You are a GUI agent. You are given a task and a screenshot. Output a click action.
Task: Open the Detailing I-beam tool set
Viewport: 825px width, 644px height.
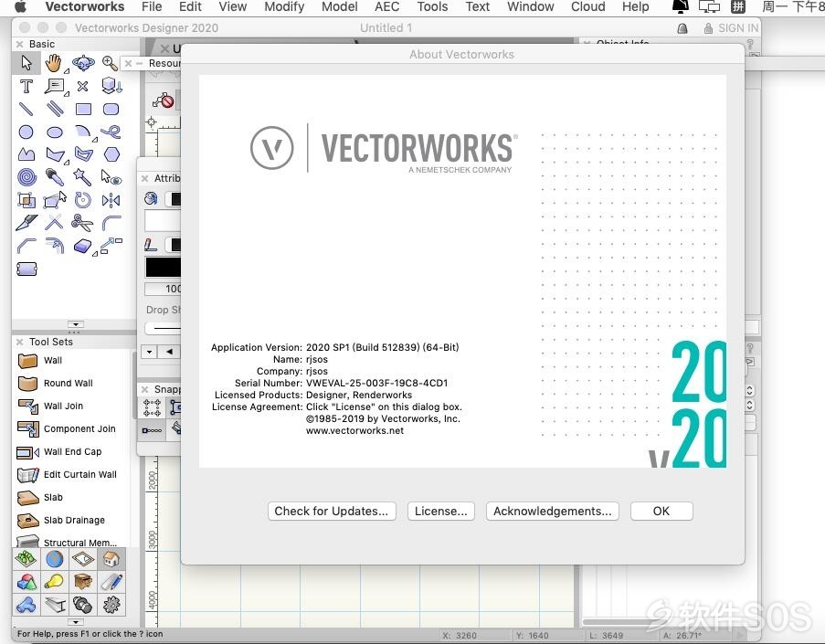point(55,605)
